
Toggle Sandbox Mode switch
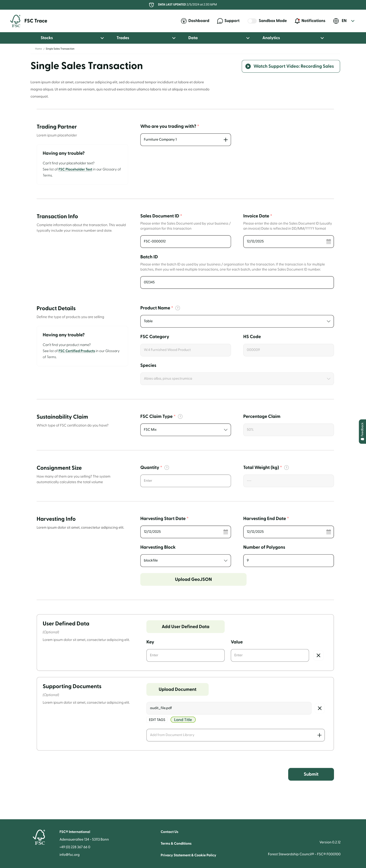(252, 21)
